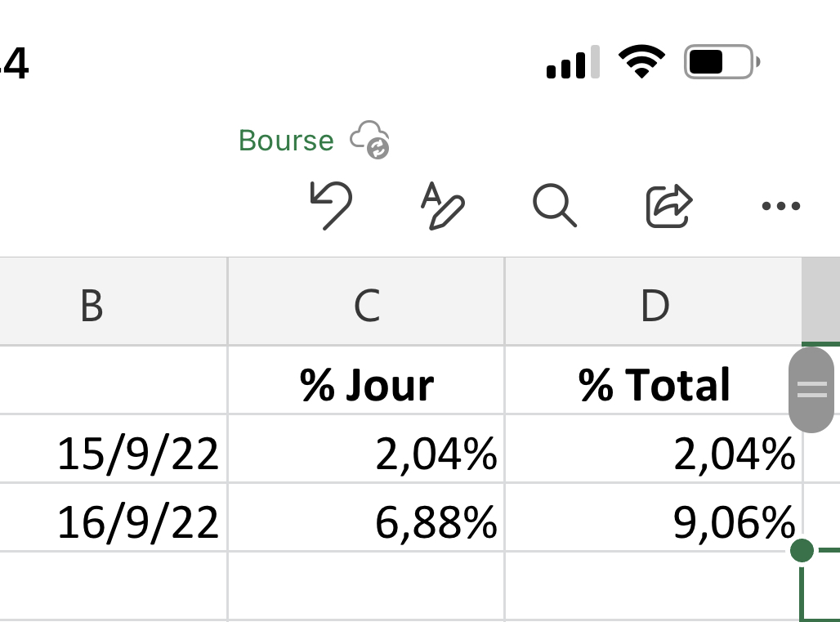Open the Search magnifier icon
This screenshot has height=622, width=840.
(555, 204)
